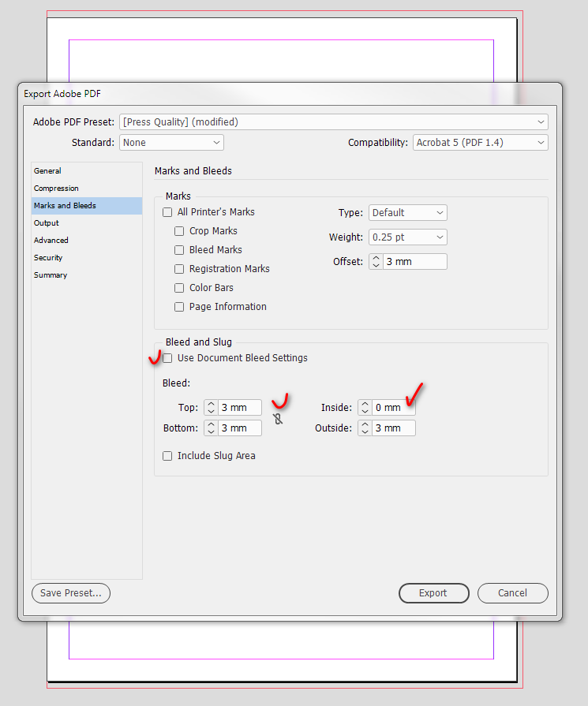Toggle Page Information checkbox

(x=179, y=307)
